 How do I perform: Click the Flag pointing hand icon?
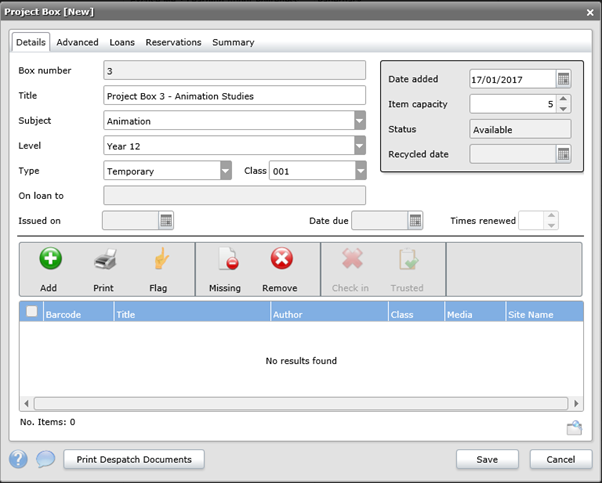(161, 258)
